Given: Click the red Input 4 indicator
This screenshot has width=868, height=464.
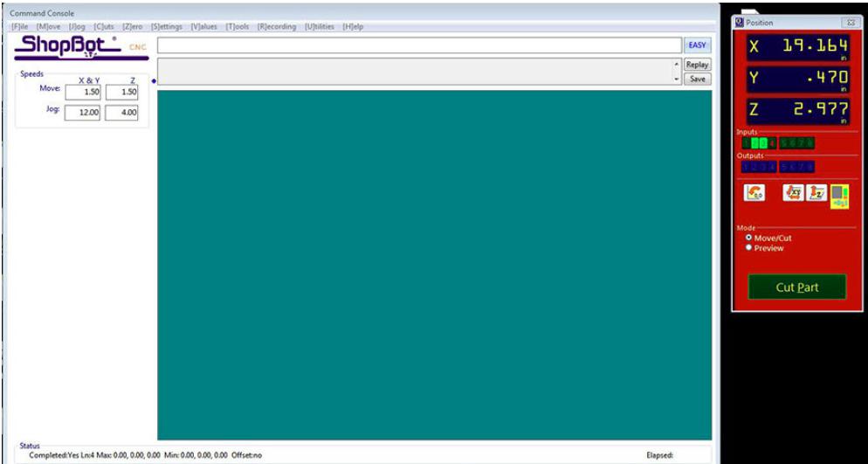Looking at the screenshot, I should tap(772, 143).
